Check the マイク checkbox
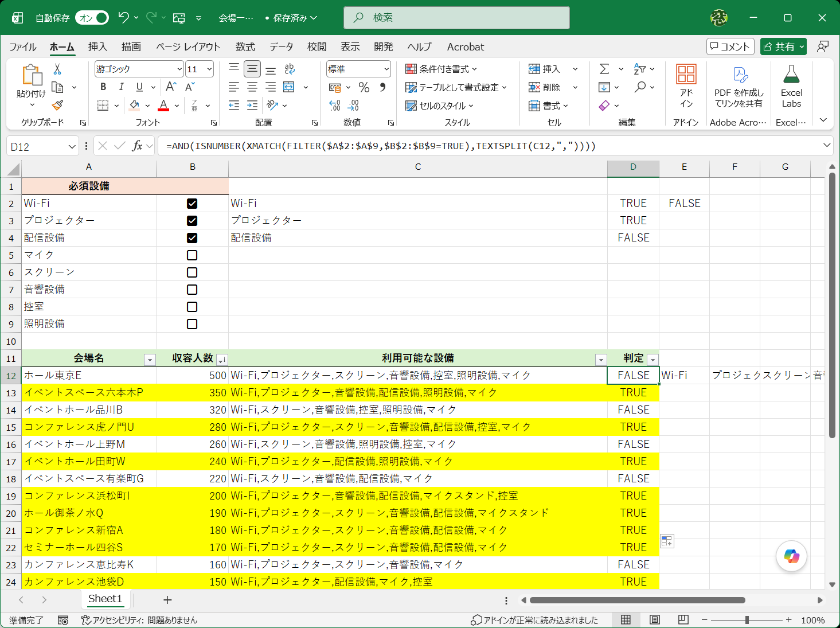The height and width of the screenshot is (628, 840). pyautogui.click(x=192, y=255)
